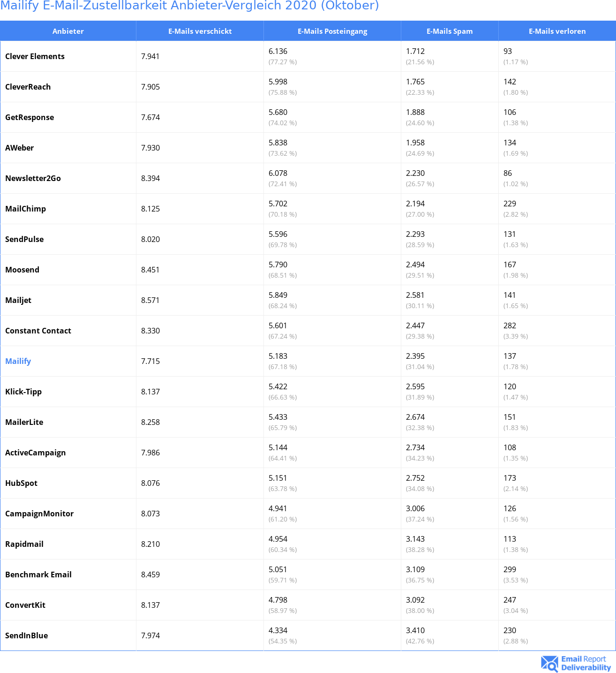The image size is (616, 673).
Task: Select the Benchmark Email provider name
Action: [38, 575]
